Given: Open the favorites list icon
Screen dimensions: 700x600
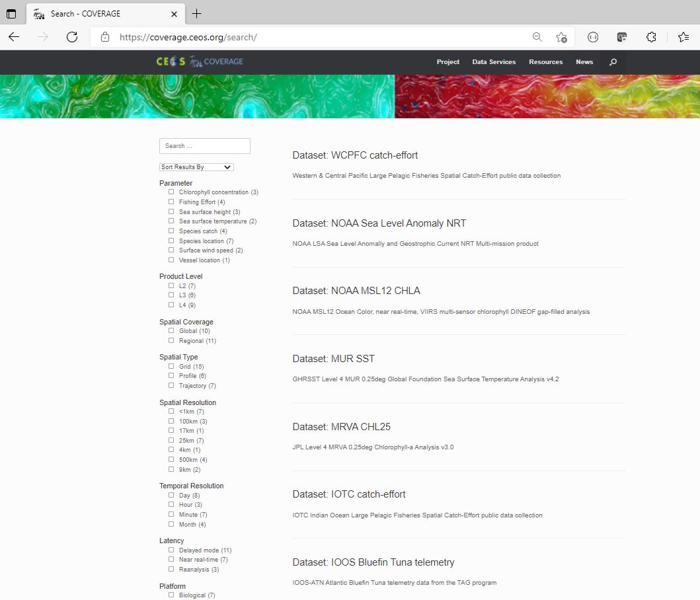Looking at the screenshot, I should point(683,37).
